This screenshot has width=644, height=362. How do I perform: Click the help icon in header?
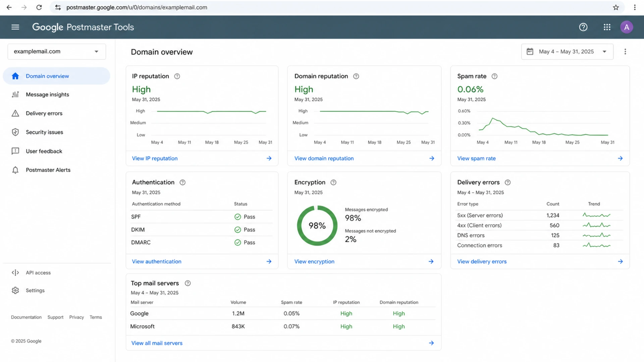(x=583, y=27)
